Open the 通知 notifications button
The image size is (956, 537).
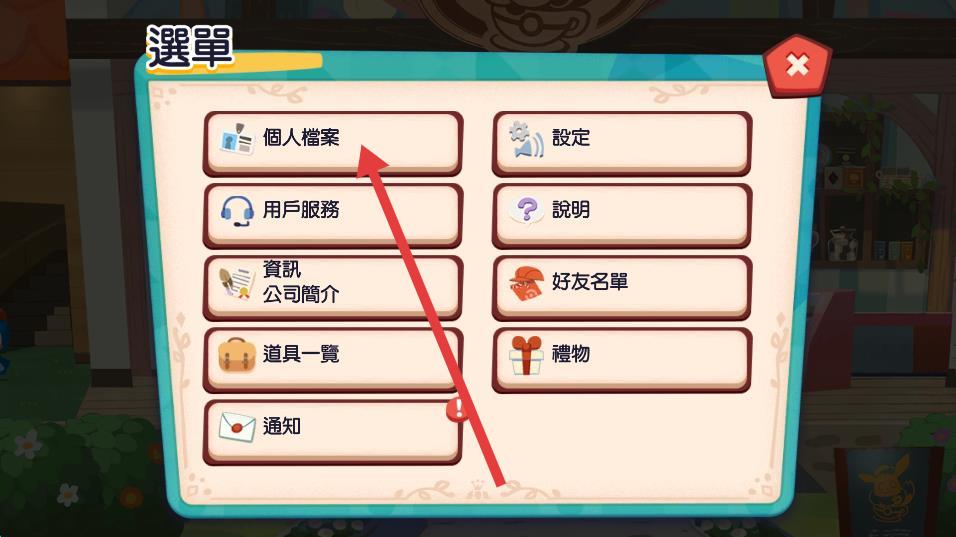click(332, 432)
